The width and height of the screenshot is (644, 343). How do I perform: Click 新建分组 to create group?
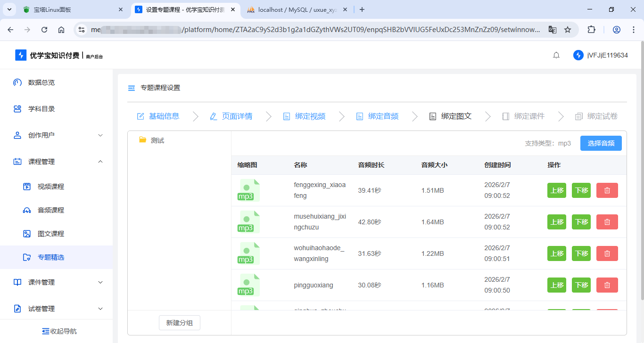coord(179,323)
